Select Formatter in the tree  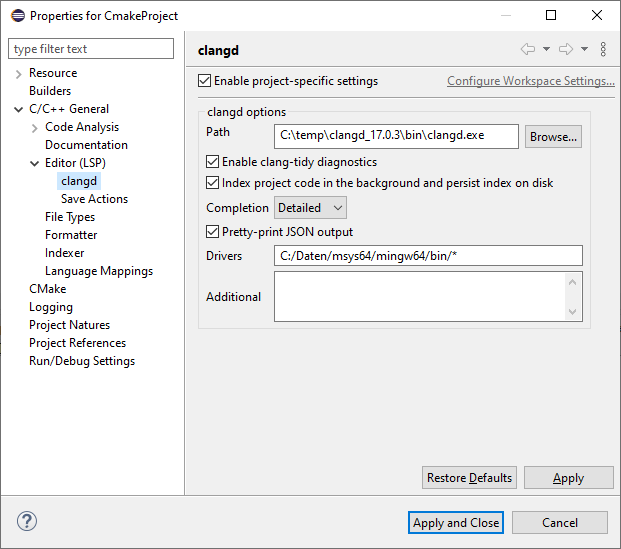[x=71, y=235]
